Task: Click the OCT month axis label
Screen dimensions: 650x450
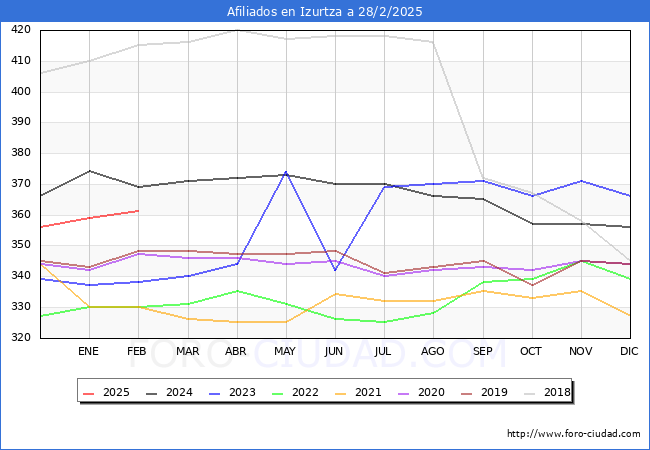Action: coord(531,351)
